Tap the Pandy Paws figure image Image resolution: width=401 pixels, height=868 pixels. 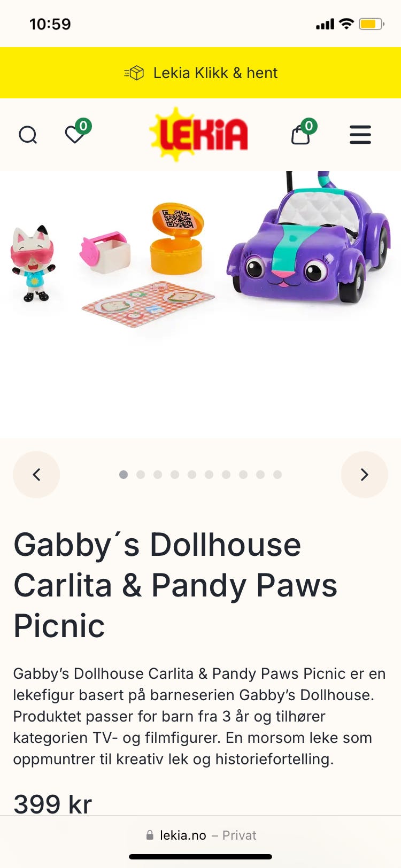pyautogui.click(x=33, y=263)
